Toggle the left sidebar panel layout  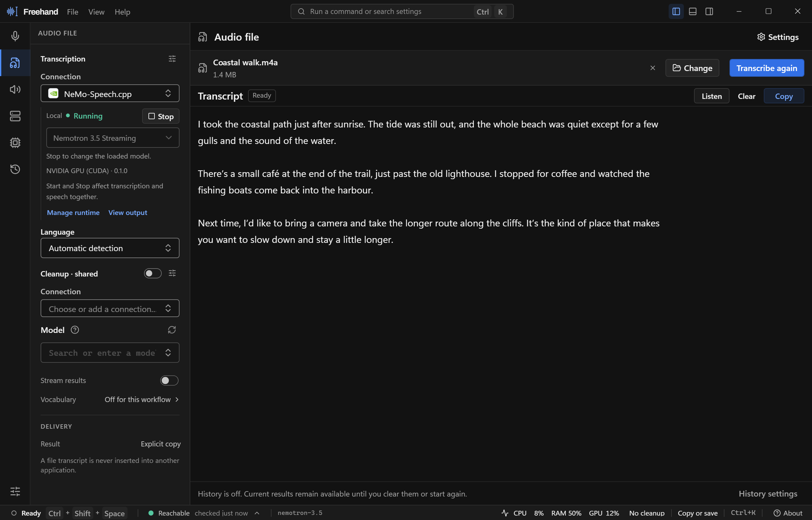[x=676, y=11]
